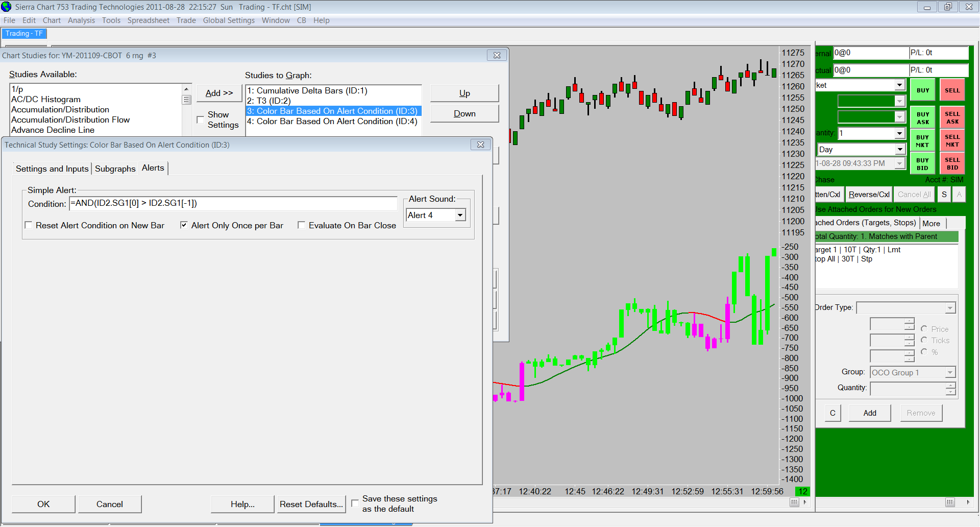
Task: Click the SELL BID button
Action: (x=952, y=164)
